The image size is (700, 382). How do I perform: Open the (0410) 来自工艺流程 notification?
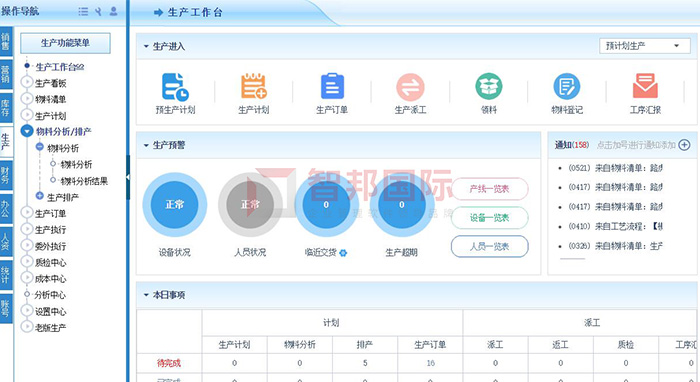615,227
